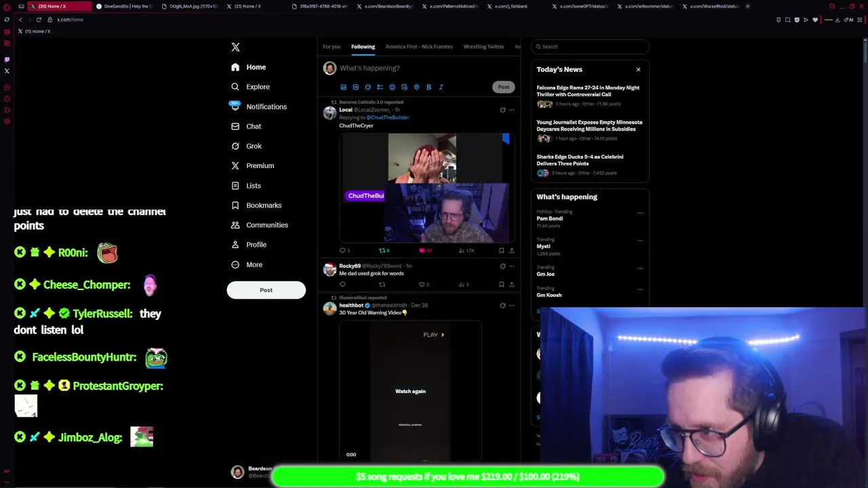Open America First - Nick Fuentes tab

pyautogui.click(x=419, y=47)
